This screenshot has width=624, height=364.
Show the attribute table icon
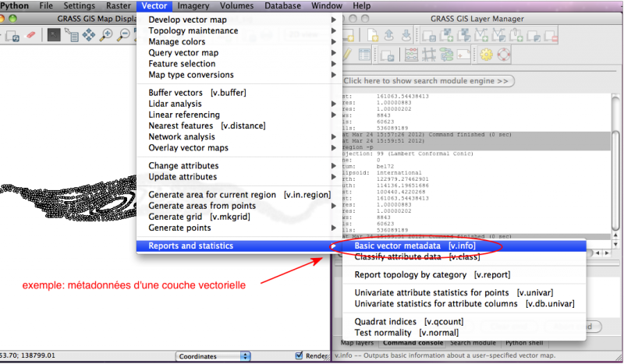click(363, 55)
